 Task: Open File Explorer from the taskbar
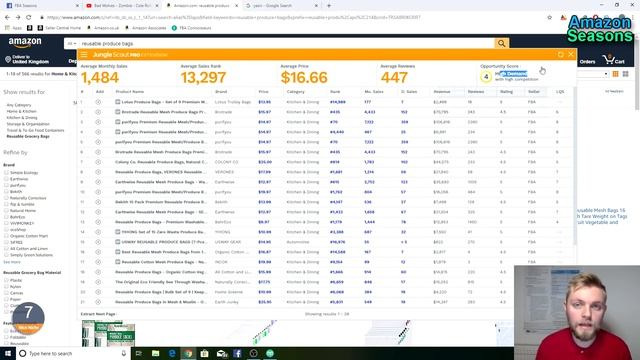tap(156, 353)
